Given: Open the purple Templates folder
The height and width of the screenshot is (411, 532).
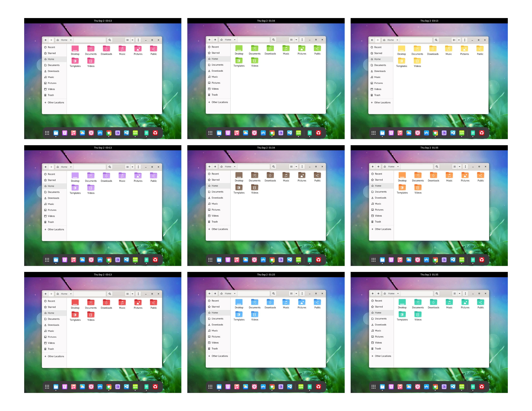Looking at the screenshot, I should click(x=75, y=187).
